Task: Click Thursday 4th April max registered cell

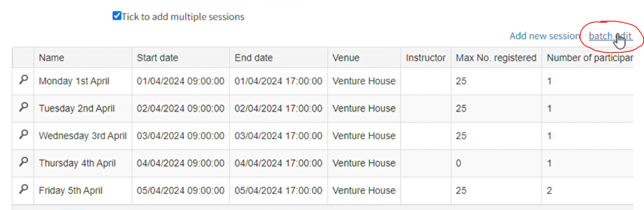Action: [x=458, y=163]
